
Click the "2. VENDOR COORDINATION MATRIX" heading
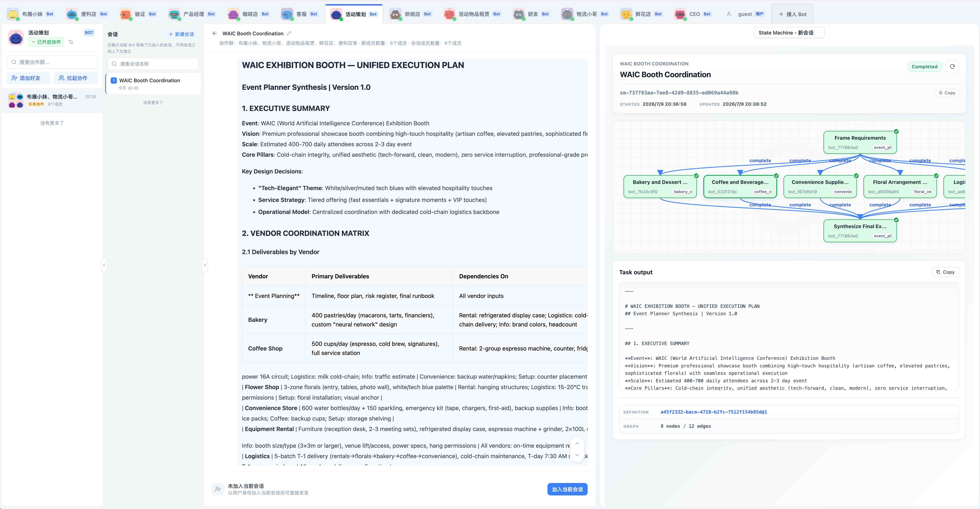[x=306, y=233]
